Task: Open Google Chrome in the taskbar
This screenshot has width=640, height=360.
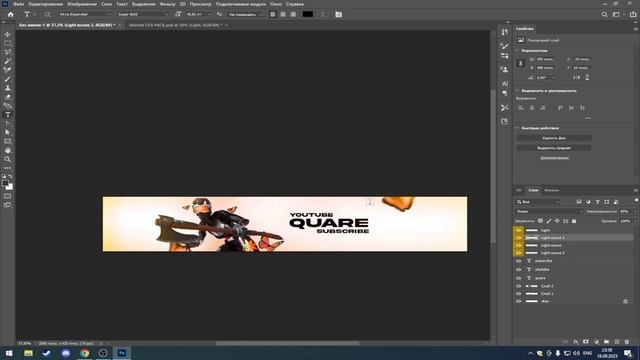Action: [84, 353]
